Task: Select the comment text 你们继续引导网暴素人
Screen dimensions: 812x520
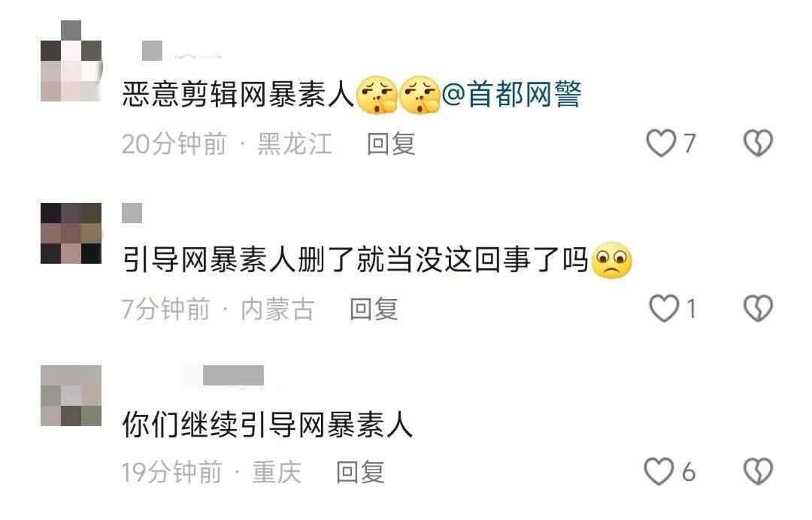Action: coord(267,425)
